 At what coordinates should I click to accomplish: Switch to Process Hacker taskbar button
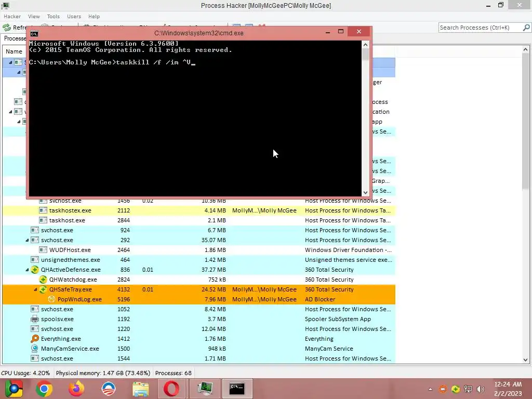[205, 389]
